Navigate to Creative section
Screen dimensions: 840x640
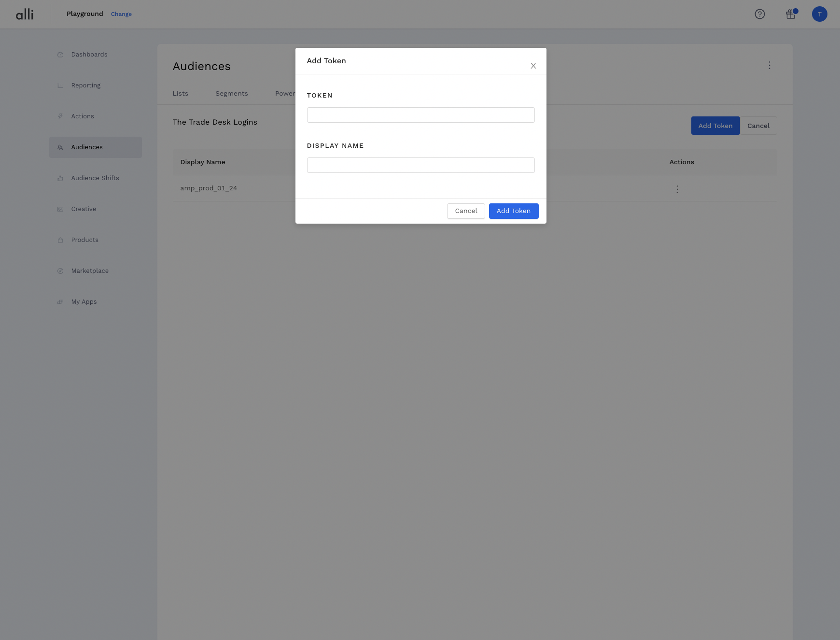pos(84,209)
